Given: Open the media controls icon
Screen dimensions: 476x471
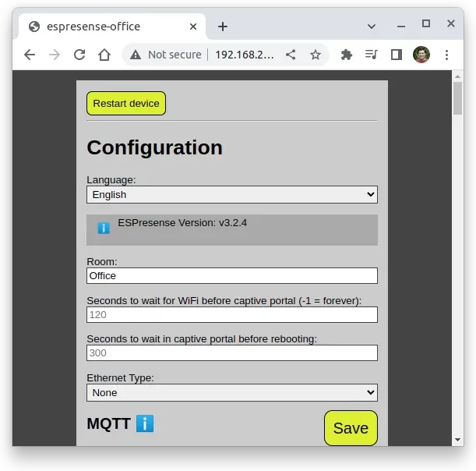Looking at the screenshot, I should click(x=372, y=55).
